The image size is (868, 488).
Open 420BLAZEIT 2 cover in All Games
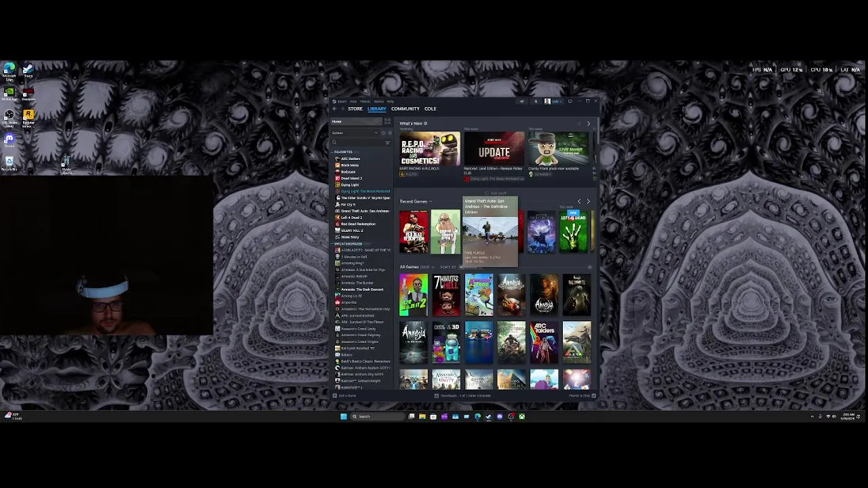point(414,295)
